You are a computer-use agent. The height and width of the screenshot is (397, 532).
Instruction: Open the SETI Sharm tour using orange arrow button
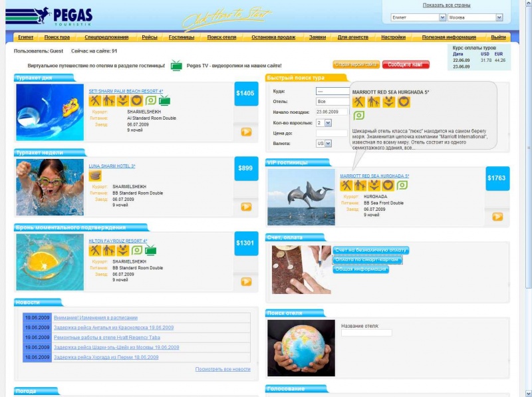click(x=246, y=132)
